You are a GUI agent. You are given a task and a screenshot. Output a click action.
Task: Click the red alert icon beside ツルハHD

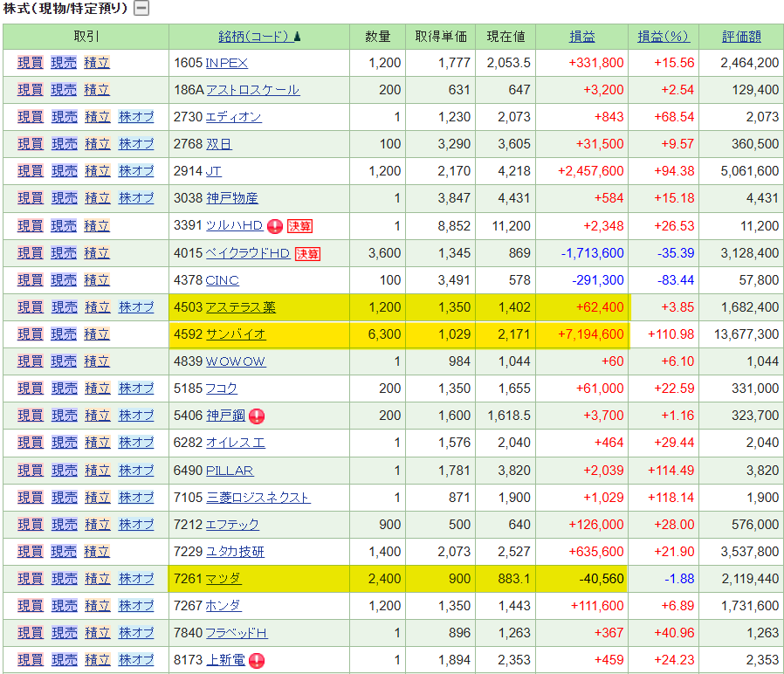275,226
